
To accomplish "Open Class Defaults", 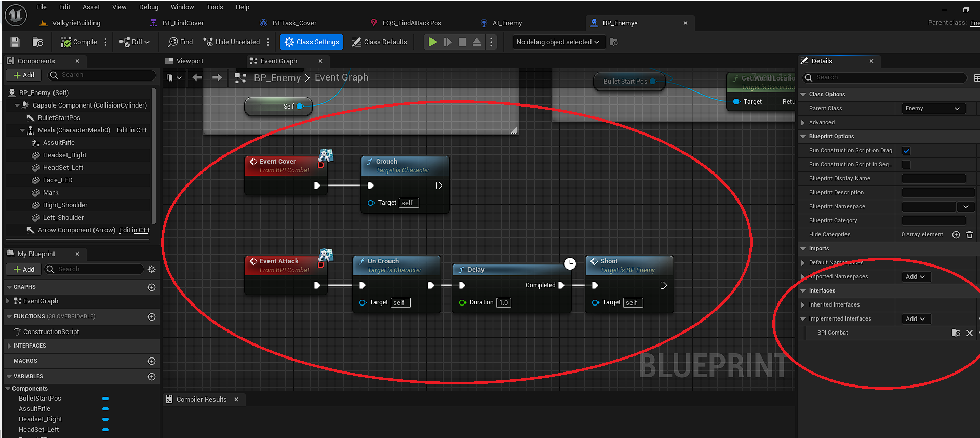I will 380,42.
